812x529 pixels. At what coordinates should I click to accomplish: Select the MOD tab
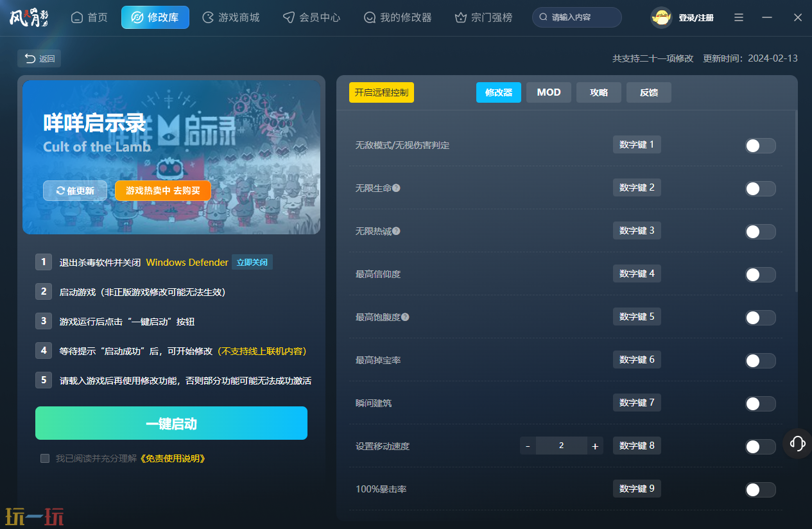point(549,92)
